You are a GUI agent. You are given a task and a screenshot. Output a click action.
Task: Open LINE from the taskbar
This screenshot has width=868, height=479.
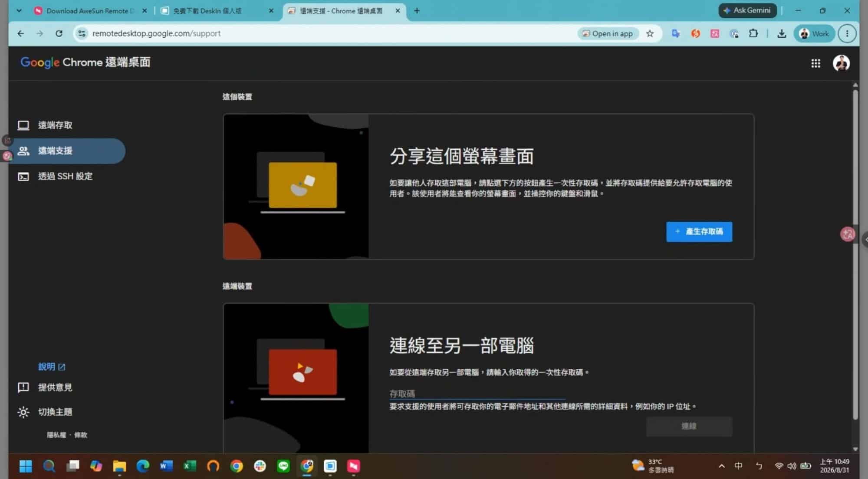click(x=283, y=466)
